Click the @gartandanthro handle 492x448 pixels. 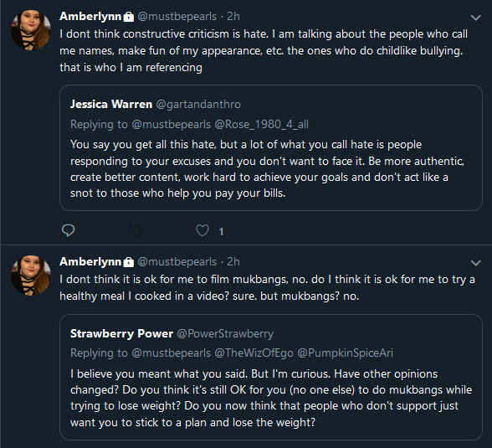tap(198, 104)
